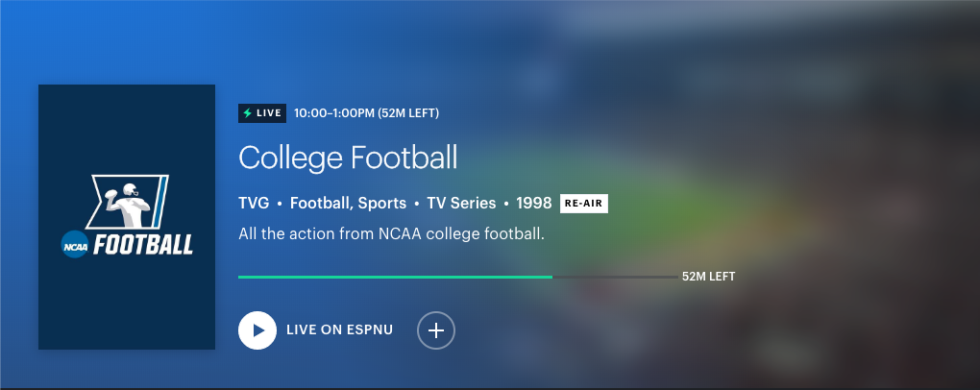Click the 1998 year label

tap(533, 204)
